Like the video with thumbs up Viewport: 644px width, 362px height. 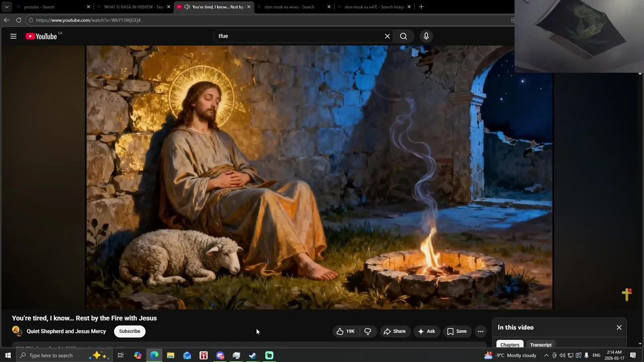pyautogui.click(x=346, y=331)
